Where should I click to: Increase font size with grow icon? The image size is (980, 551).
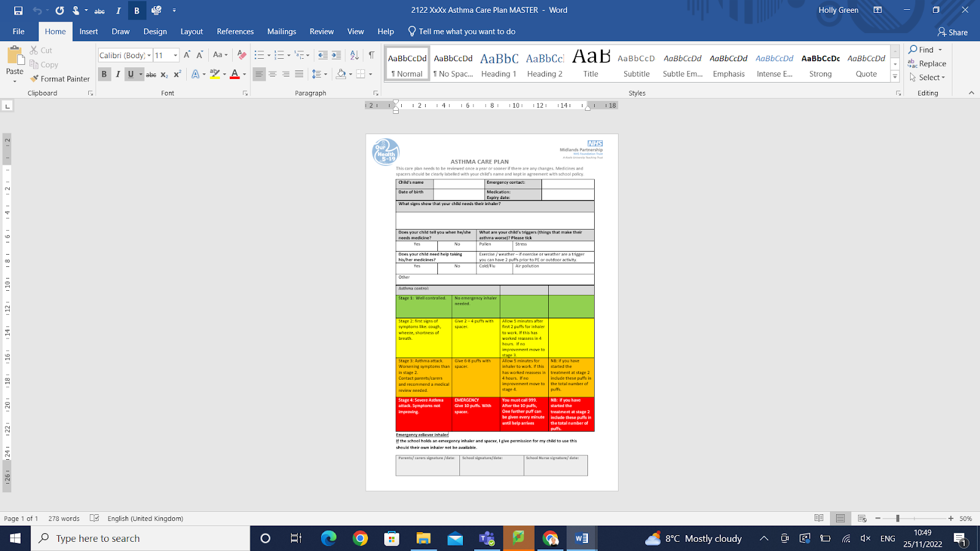pyautogui.click(x=187, y=55)
